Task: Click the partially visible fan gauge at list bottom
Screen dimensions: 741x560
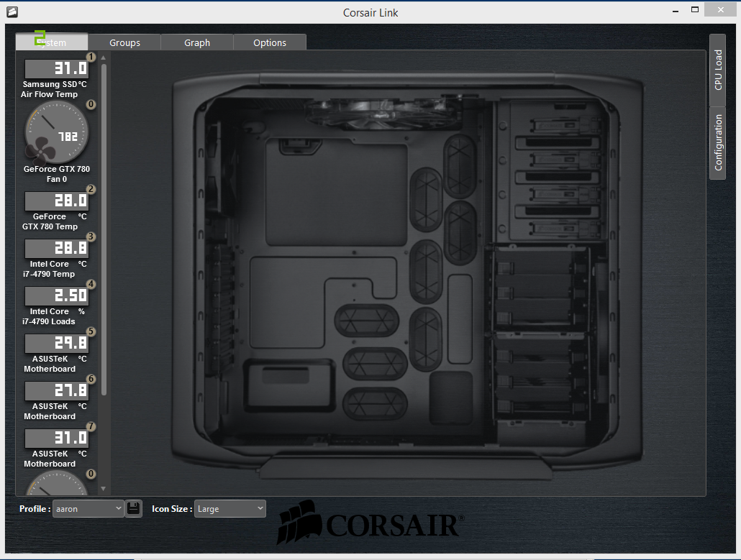Action: tap(56, 484)
